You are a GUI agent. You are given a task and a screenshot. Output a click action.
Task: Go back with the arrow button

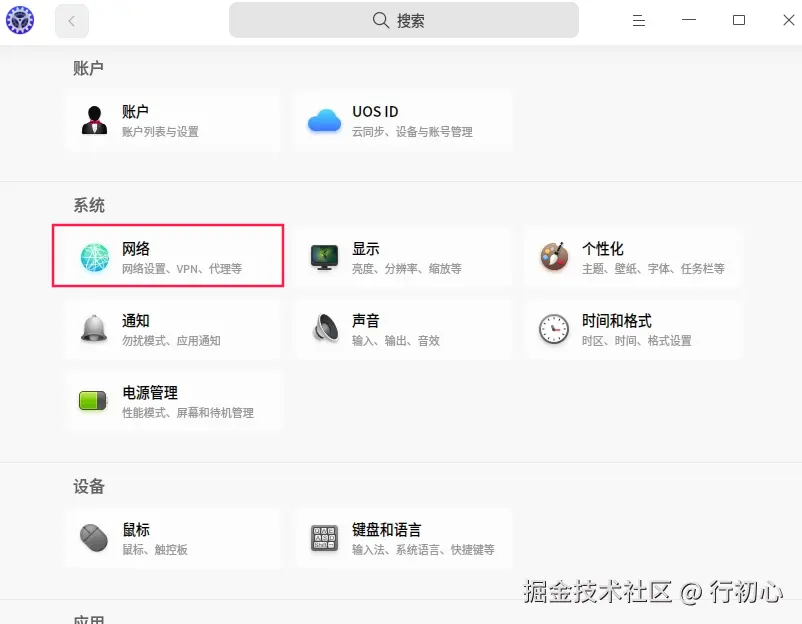pos(72,21)
